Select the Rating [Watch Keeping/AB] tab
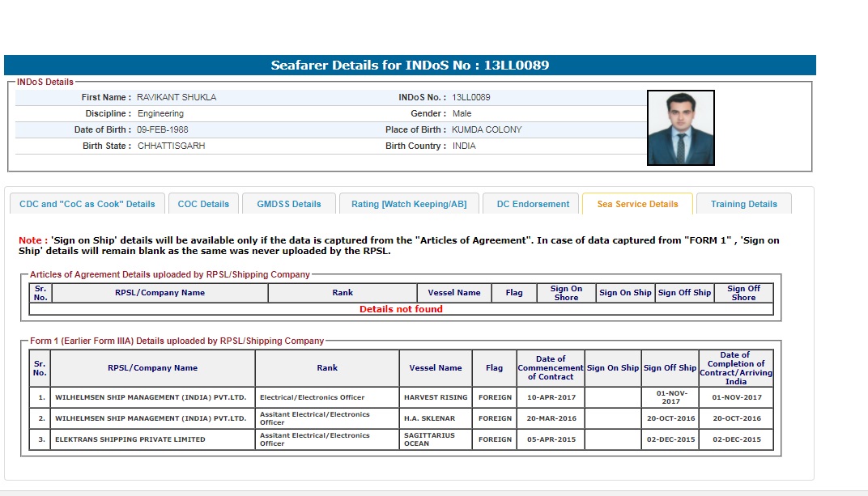The height and width of the screenshot is (496, 868). (409, 204)
